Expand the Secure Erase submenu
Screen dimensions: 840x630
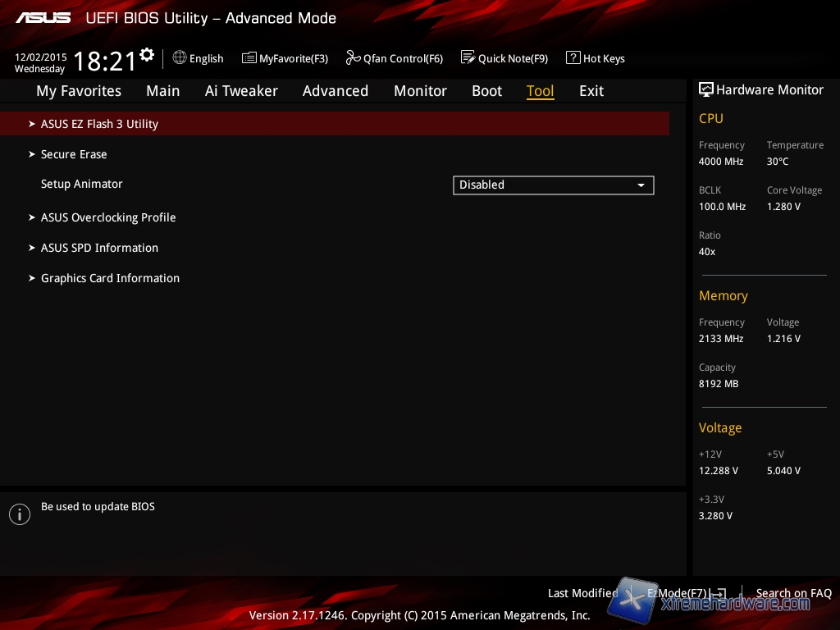click(x=74, y=154)
